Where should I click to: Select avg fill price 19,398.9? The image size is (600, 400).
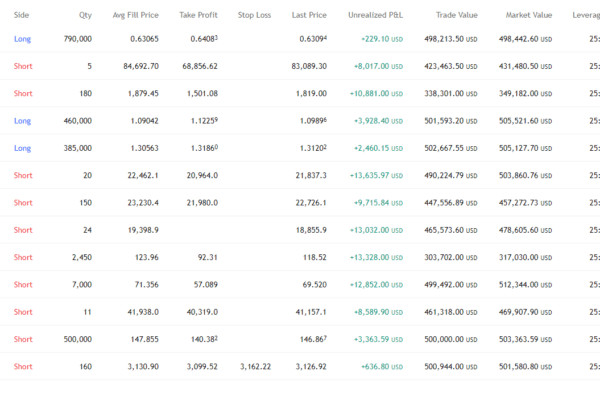(x=143, y=230)
